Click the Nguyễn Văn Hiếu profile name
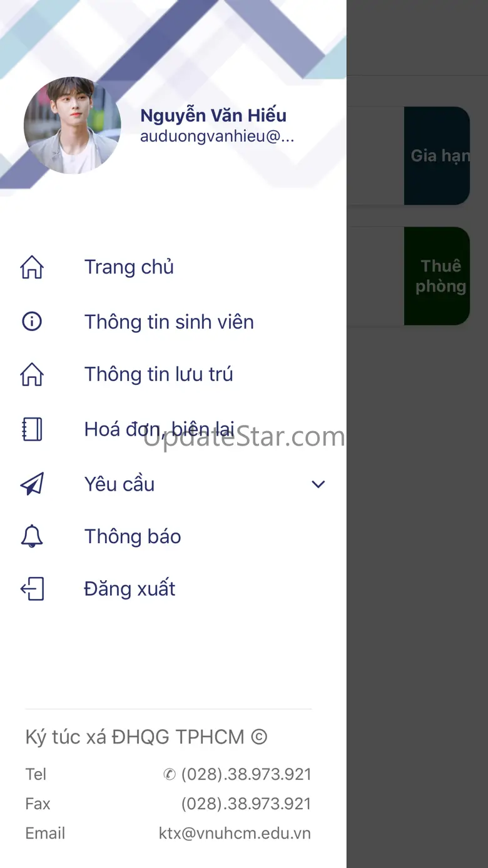Viewport: 488px width, 868px height. coord(213,115)
